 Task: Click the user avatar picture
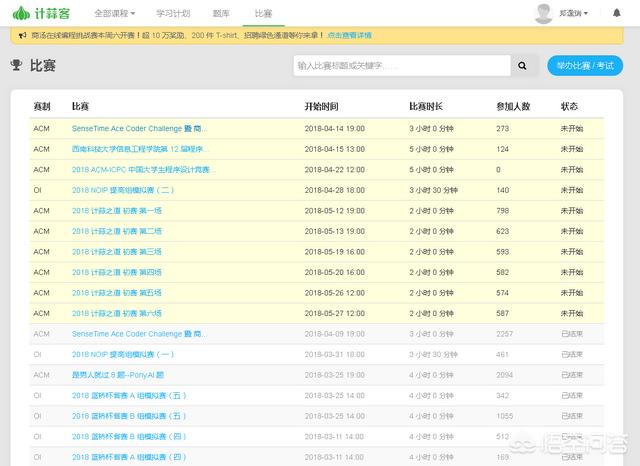[x=543, y=14]
